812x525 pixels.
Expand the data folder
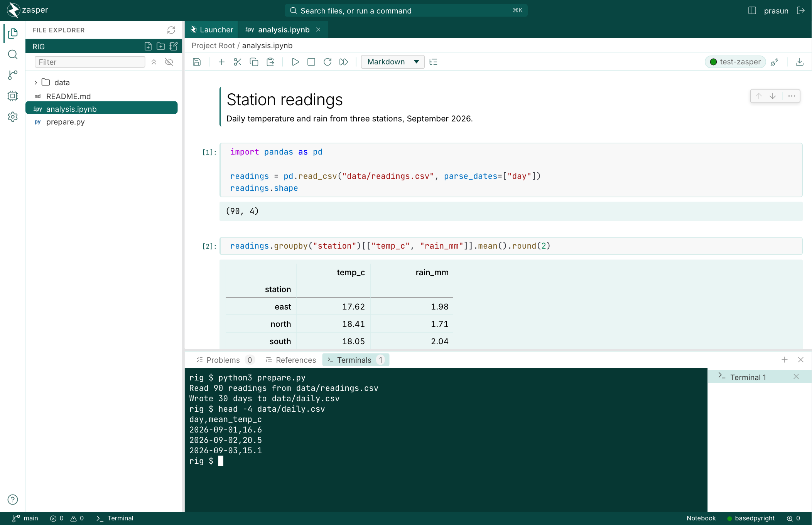(36, 82)
